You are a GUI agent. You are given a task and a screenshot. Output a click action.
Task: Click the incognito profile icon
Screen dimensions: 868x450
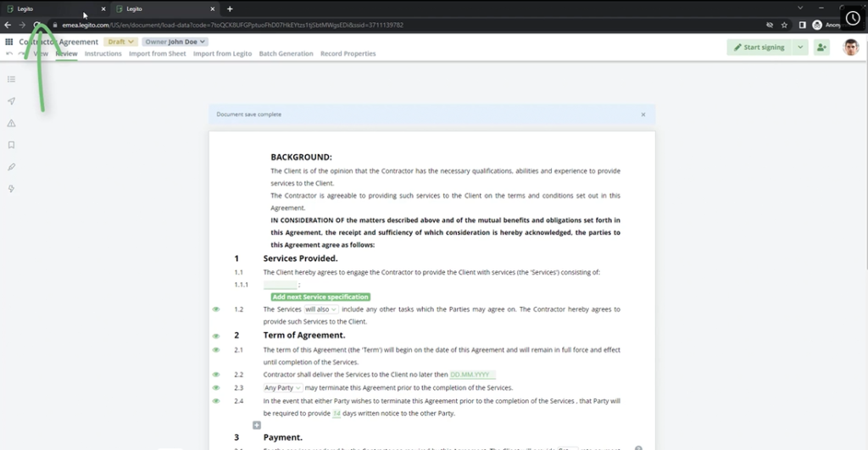(817, 25)
